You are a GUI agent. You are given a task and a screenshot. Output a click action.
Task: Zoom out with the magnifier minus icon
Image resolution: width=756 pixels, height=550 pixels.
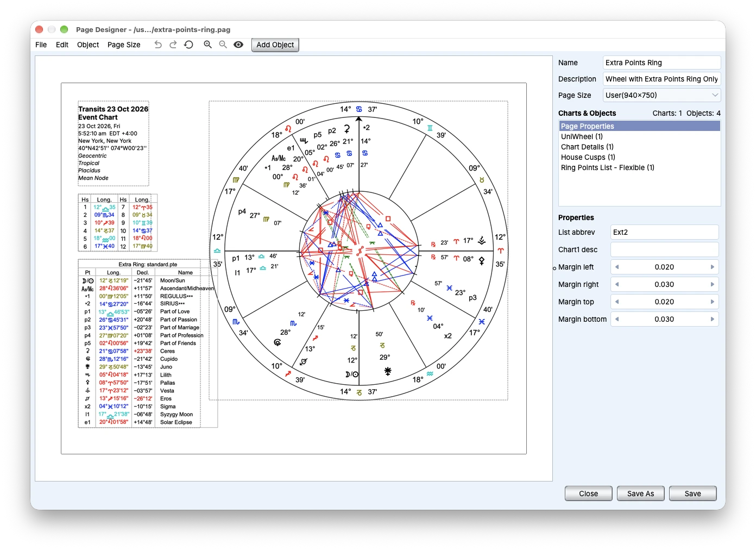223,45
